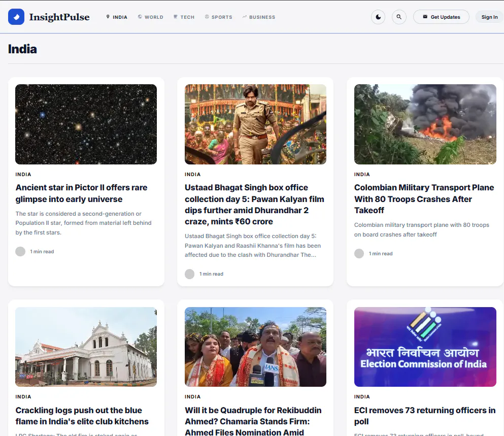Click INDIA tag above Crackling logs headline
The height and width of the screenshot is (436, 504).
point(23,397)
